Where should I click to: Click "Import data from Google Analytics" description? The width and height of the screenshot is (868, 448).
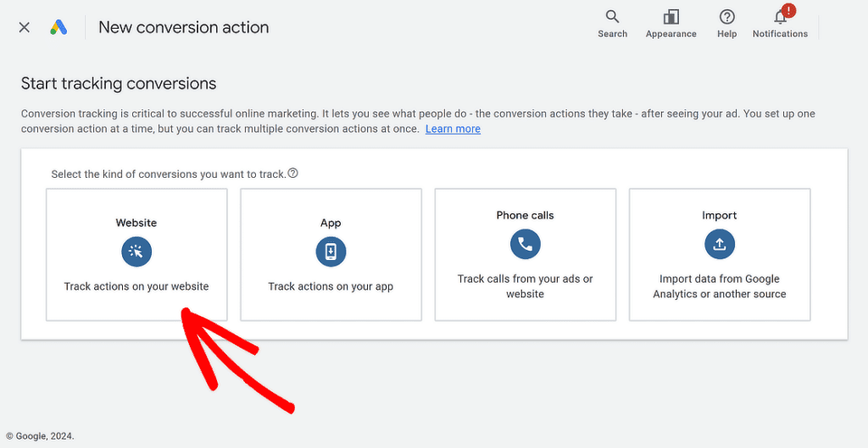pyautogui.click(x=719, y=286)
